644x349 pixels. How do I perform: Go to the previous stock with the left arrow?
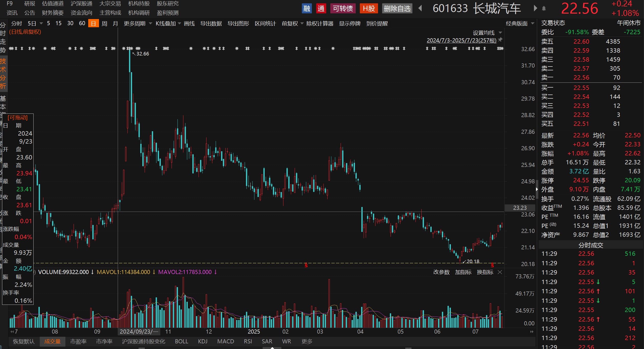420,8
